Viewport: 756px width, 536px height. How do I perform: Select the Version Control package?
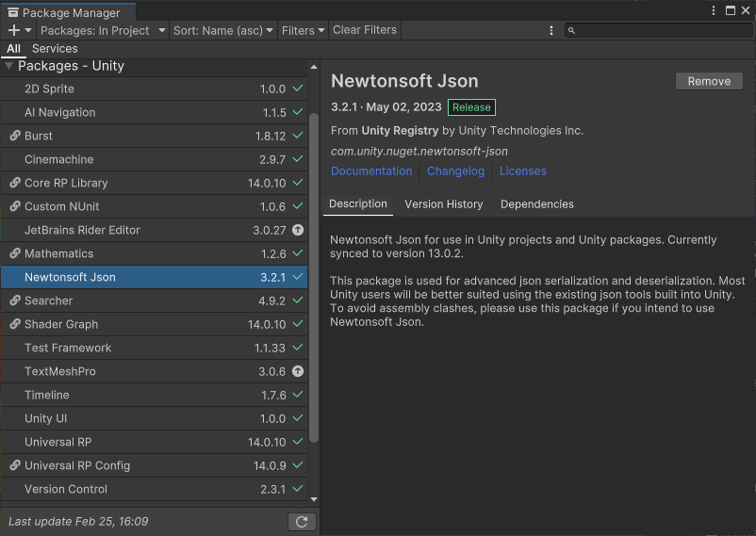[x=155, y=489]
